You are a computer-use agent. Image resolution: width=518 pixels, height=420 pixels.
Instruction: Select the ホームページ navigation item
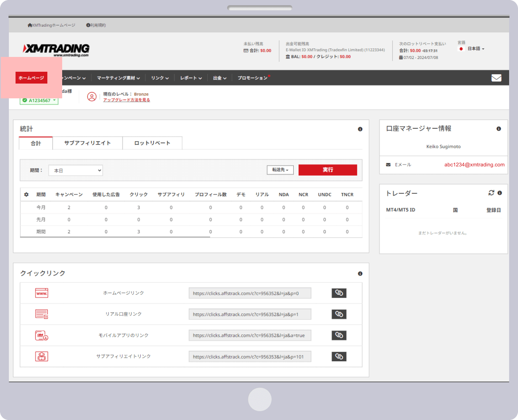31,78
